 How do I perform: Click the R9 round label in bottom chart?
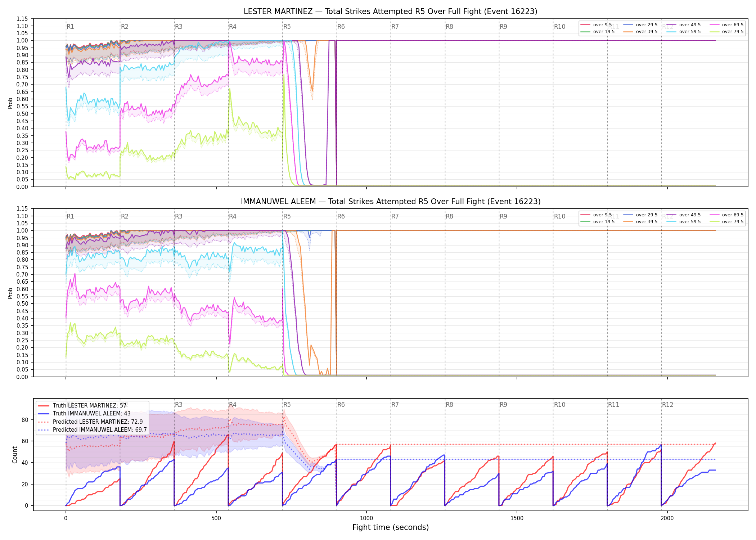(503, 405)
